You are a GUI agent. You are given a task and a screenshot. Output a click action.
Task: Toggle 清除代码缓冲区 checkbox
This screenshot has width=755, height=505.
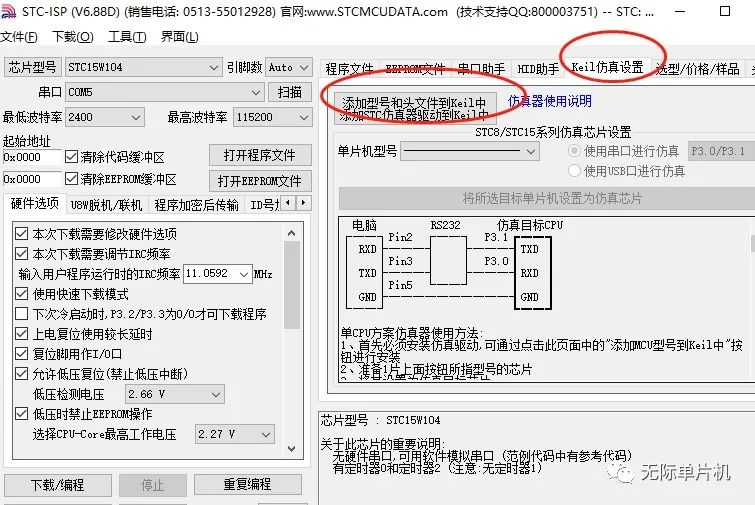point(71,156)
